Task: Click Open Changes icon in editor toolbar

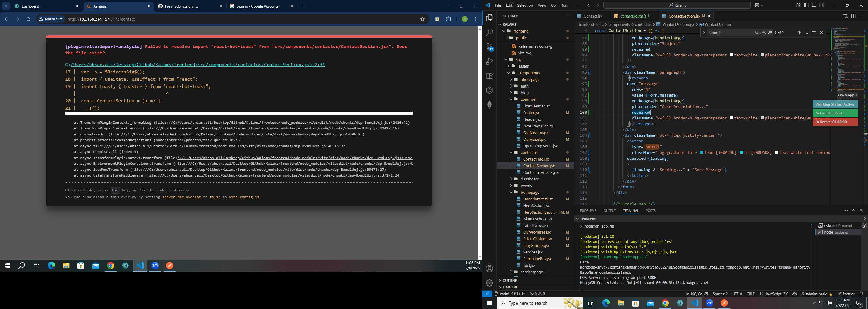Action: [845, 16]
